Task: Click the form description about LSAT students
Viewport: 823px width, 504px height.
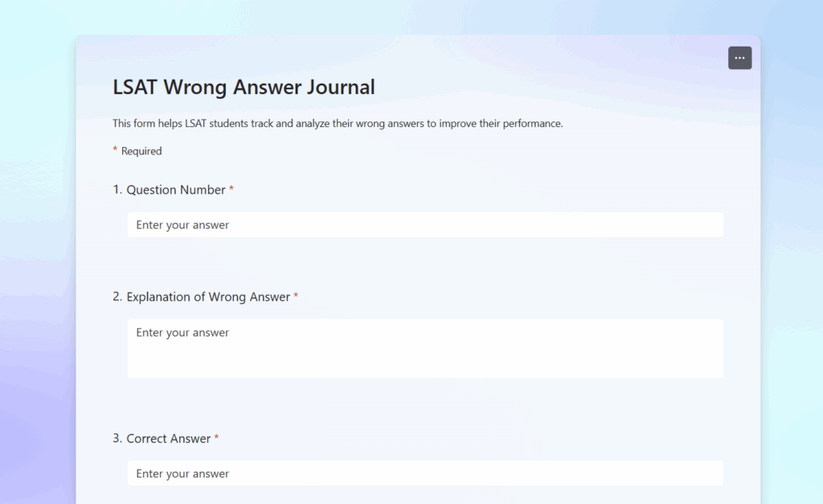Action: (x=338, y=124)
